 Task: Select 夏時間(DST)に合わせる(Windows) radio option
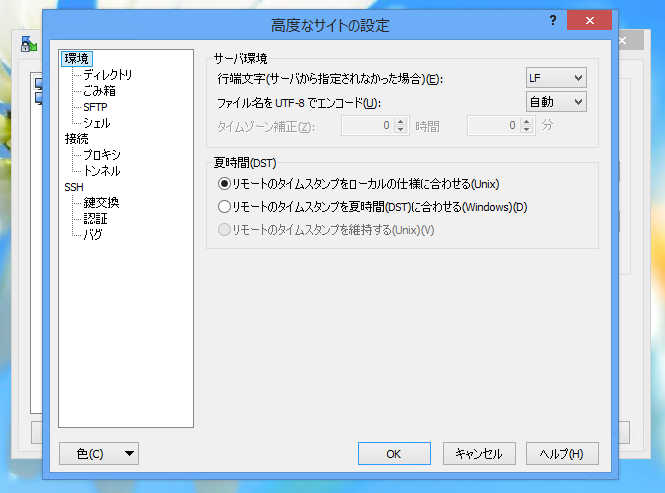click(224, 207)
